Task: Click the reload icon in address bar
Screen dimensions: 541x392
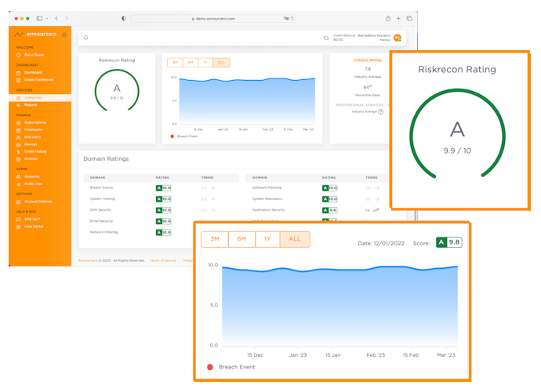Action: pos(292,19)
